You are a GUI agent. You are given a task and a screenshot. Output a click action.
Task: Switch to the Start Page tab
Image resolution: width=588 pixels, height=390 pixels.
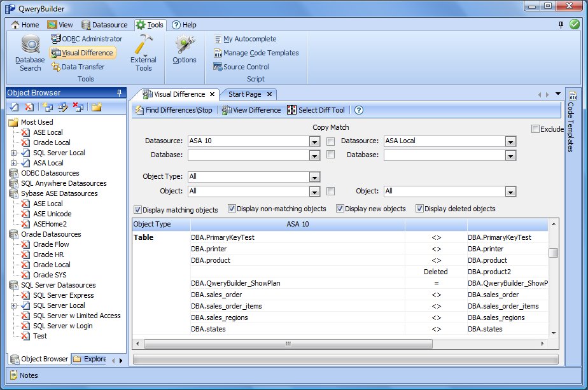click(245, 94)
